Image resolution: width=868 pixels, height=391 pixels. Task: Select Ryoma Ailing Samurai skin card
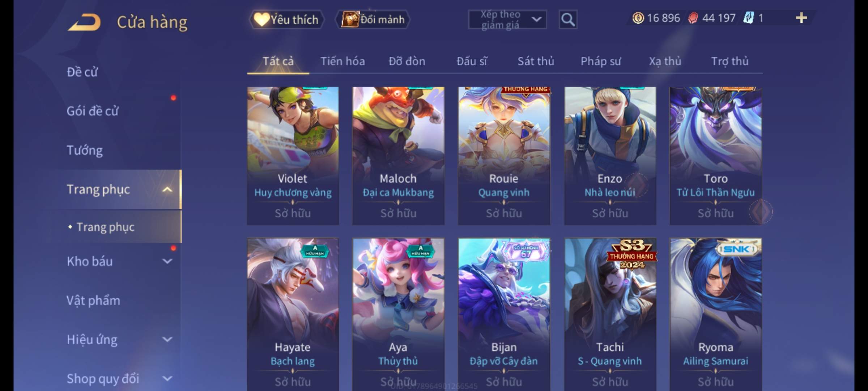(x=716, y=314)
